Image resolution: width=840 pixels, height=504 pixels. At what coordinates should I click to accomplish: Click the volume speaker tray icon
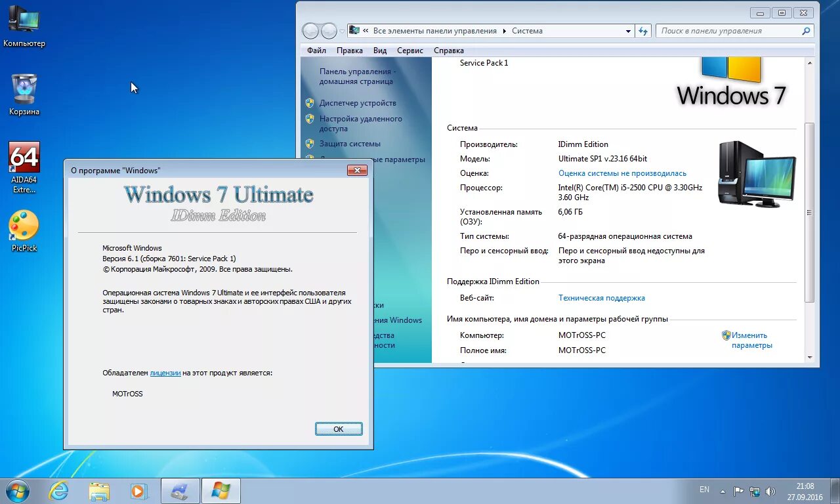point(770,491)
